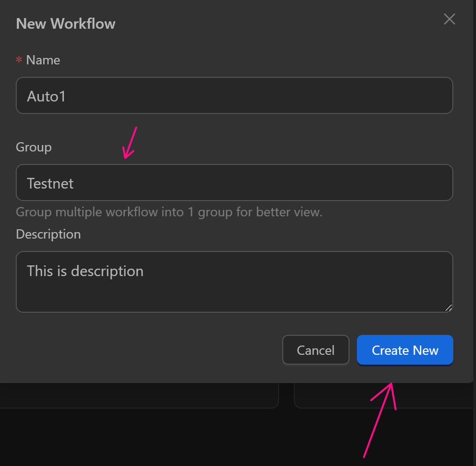The width and height of the screenshot is (476, 466).
Task: Click the Group helper text below the field
Action: pyautogui.click(x=169, y=212)
